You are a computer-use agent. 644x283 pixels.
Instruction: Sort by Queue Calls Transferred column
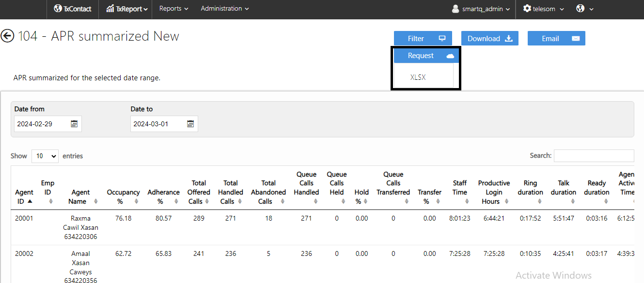click(x=393, y=188)
